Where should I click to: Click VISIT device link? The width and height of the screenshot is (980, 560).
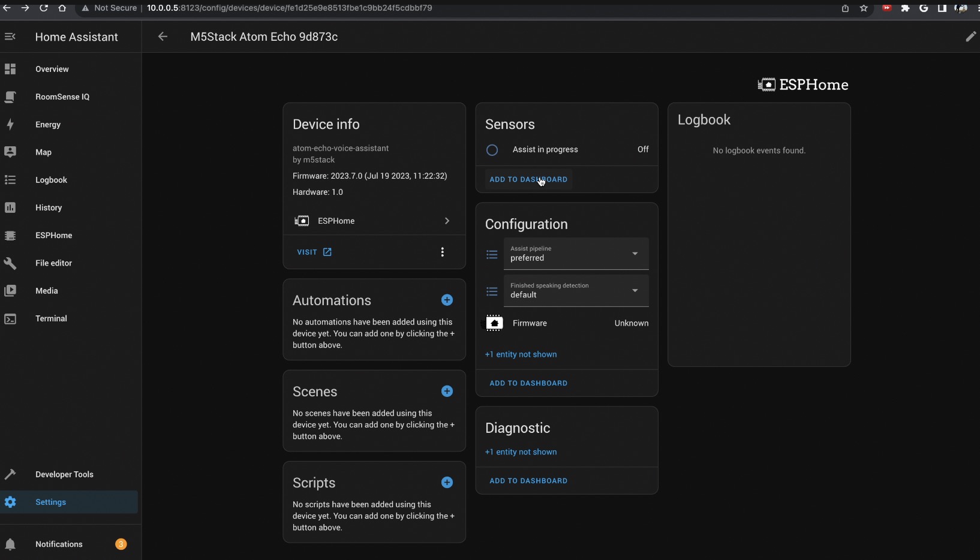(x=314, y=252)
